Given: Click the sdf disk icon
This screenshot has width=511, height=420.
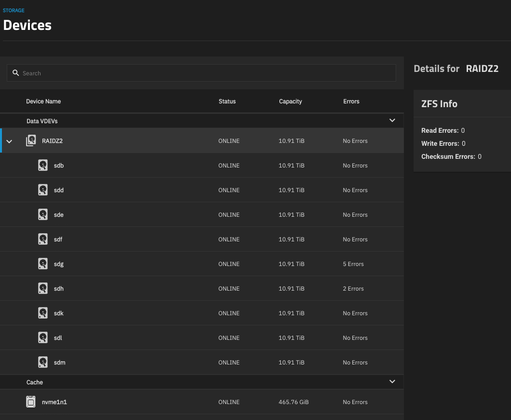Looking at the screenshot, I should click(x=42, y=239).
